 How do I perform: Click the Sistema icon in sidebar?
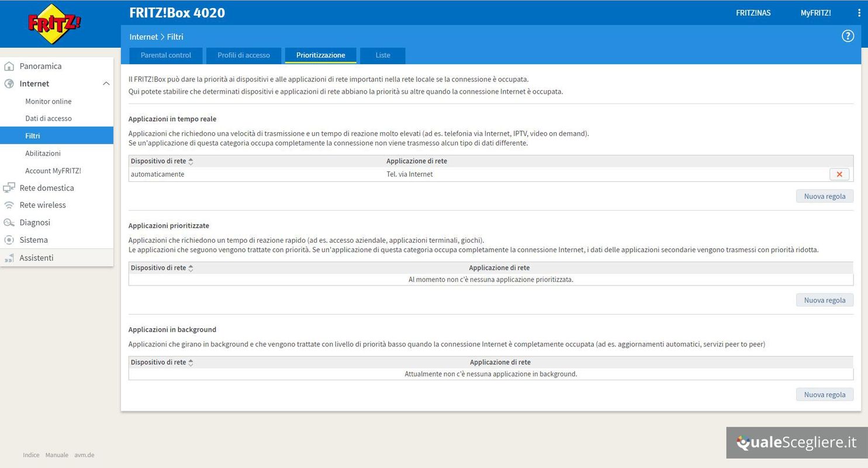pos(9,240)
